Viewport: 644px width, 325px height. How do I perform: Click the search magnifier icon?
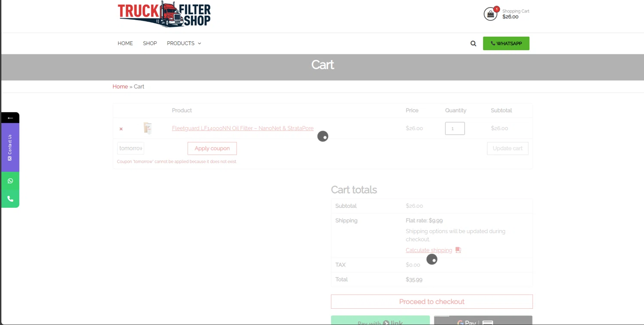(x=473, y=43)
